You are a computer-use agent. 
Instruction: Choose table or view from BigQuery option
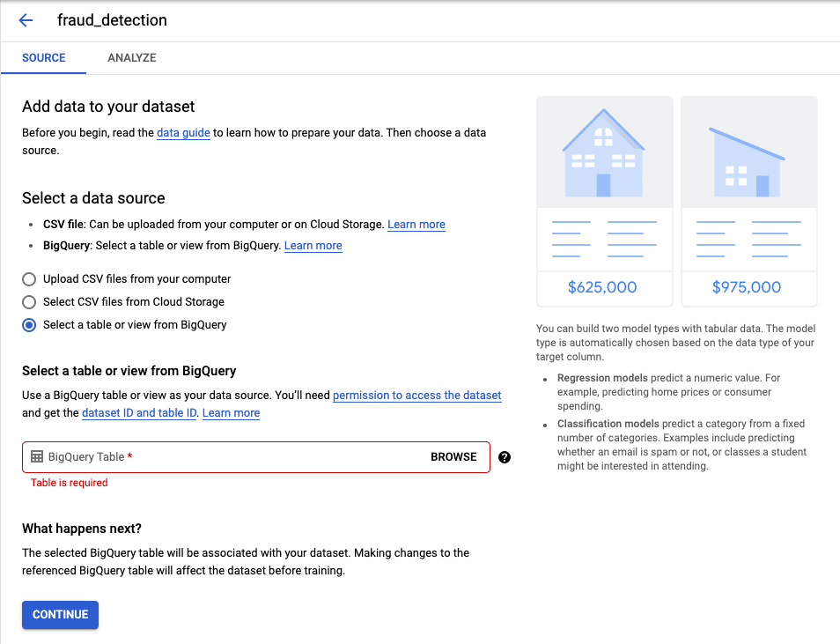click(29, 325)
